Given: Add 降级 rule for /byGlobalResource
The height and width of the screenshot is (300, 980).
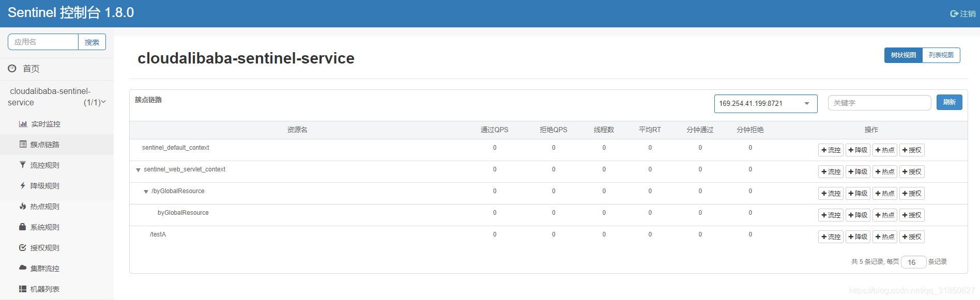Looking at the screenshot, I should [x=858, y=194].
